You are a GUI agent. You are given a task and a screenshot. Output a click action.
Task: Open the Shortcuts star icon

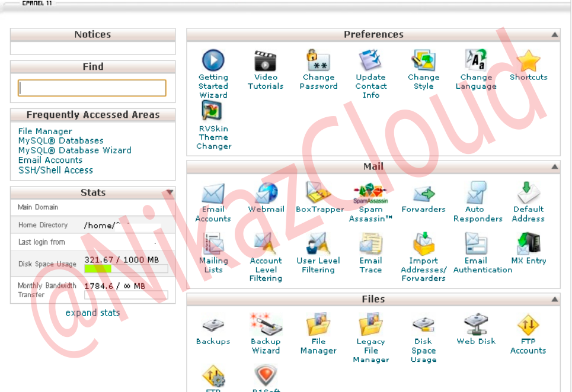528,60
